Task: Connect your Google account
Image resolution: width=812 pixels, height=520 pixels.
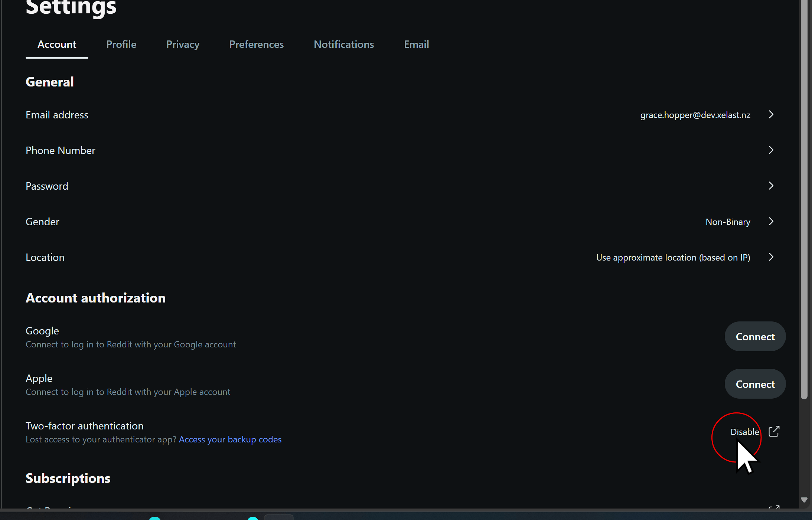Action: coord(755,336)
